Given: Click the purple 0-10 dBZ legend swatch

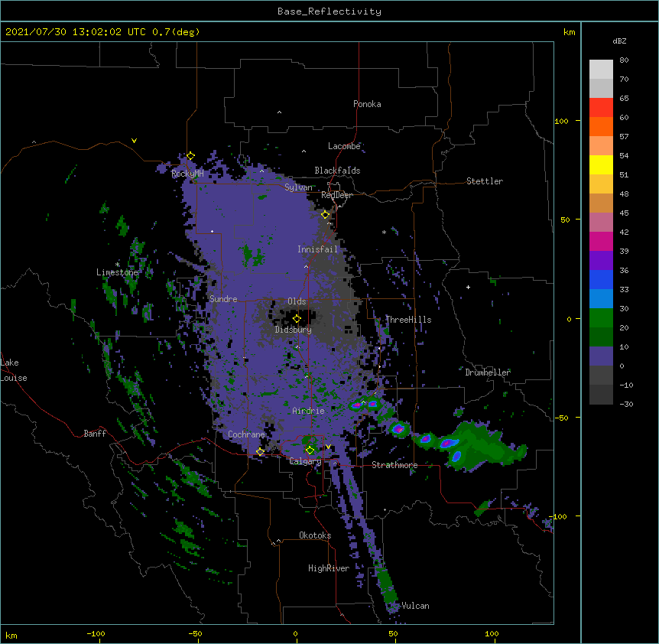Looking at the screenshot, I should (601, 356).
